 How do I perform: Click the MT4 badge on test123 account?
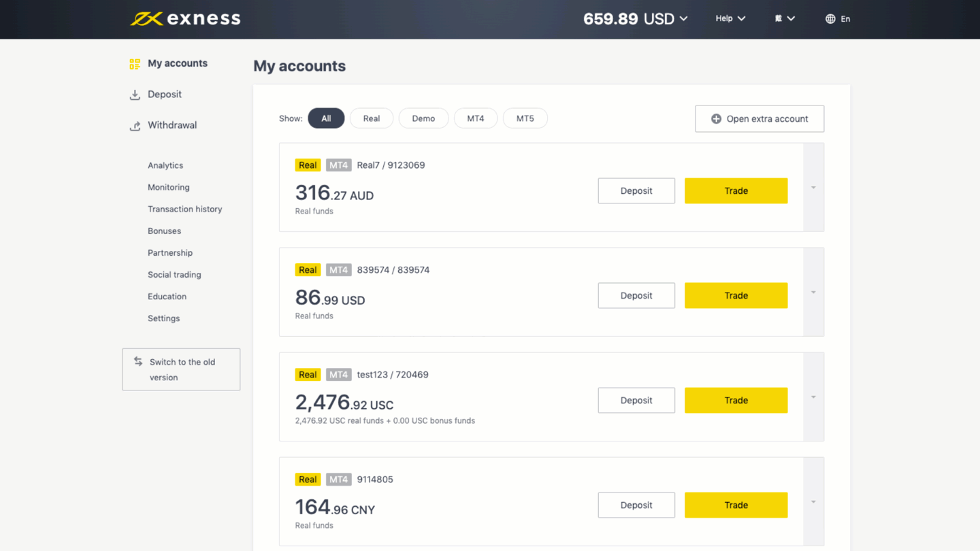[338, 374]
